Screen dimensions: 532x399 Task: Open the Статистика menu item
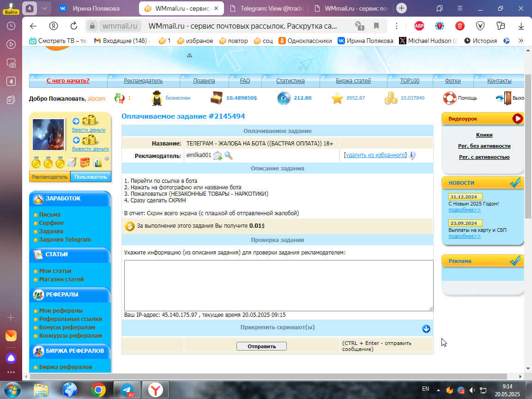(290, 81)
